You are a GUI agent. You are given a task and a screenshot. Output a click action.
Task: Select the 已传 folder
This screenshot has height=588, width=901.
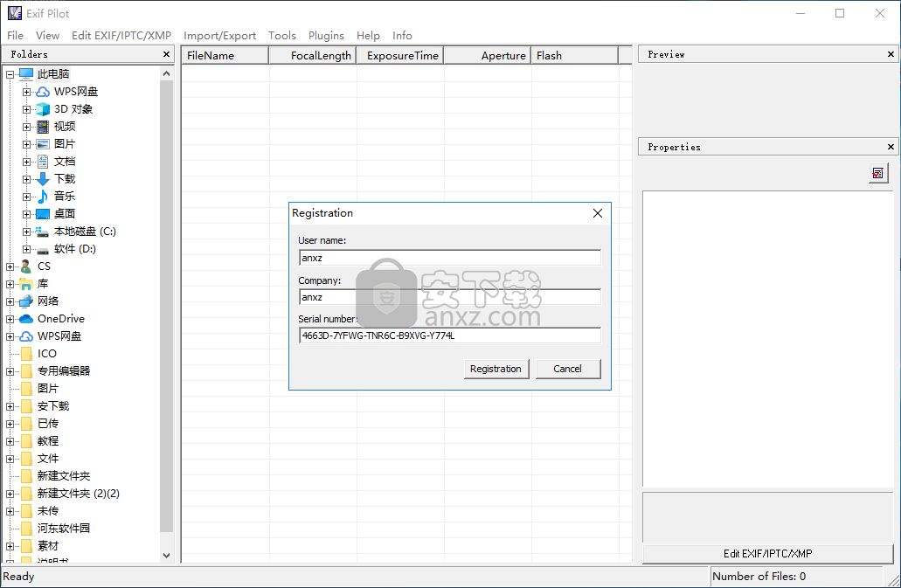[48, 424]
